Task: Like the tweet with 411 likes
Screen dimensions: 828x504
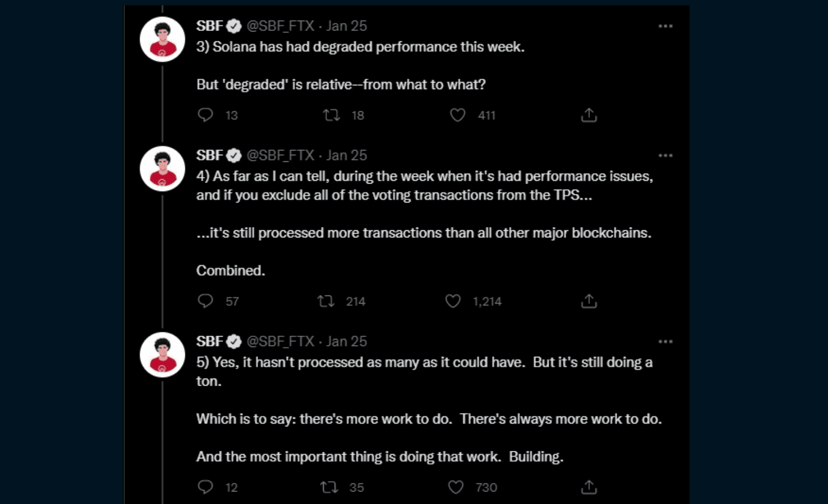Action: point(457,115)
